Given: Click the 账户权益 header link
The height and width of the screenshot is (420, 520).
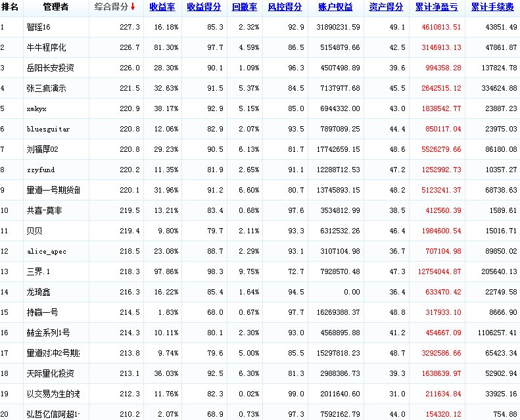Looking at the screenshot, I should click(335, 7).
